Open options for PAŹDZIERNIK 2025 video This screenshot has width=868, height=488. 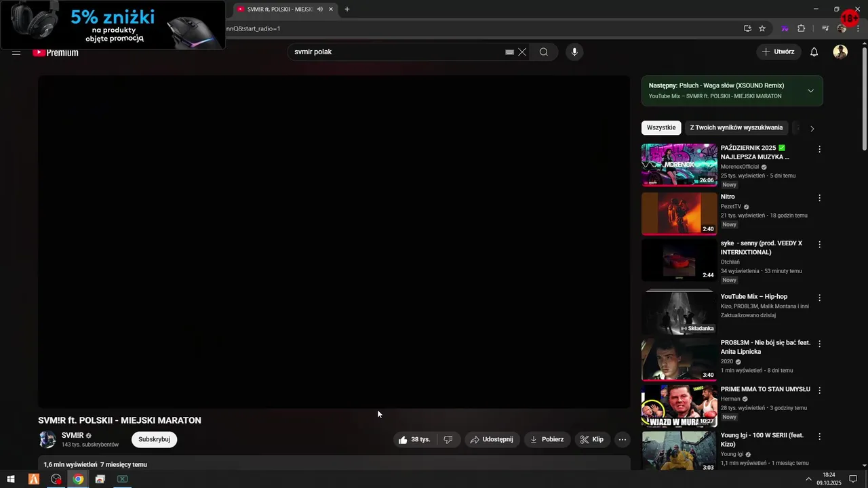pyautogui.click(x=819, y=149)
